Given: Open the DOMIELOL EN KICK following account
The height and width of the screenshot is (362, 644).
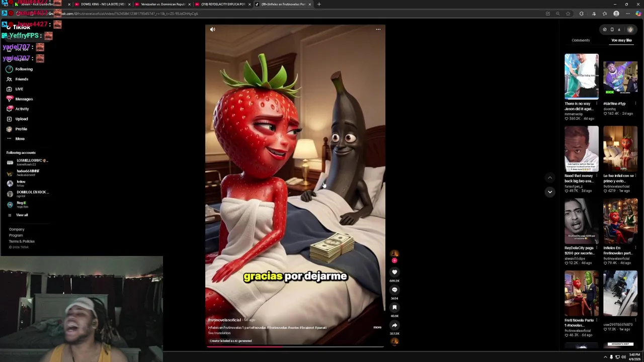Looking at the screenshot, I should (28, 194).
